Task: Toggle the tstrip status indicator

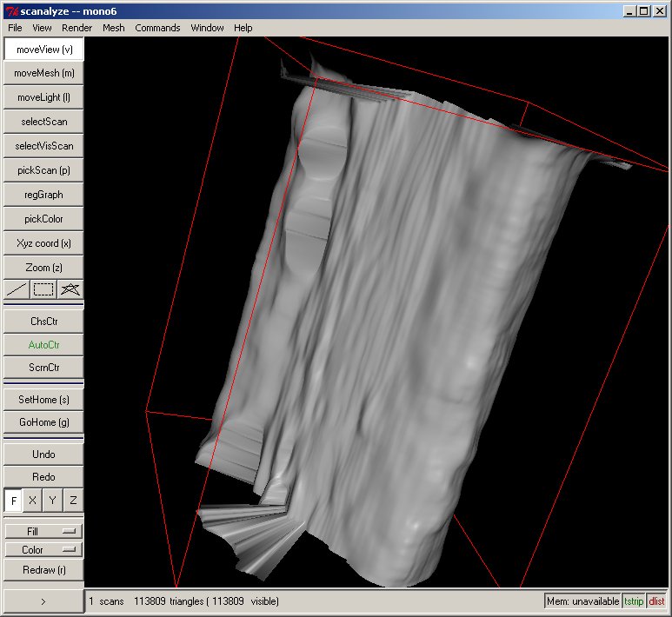Action: click(634, 600)
